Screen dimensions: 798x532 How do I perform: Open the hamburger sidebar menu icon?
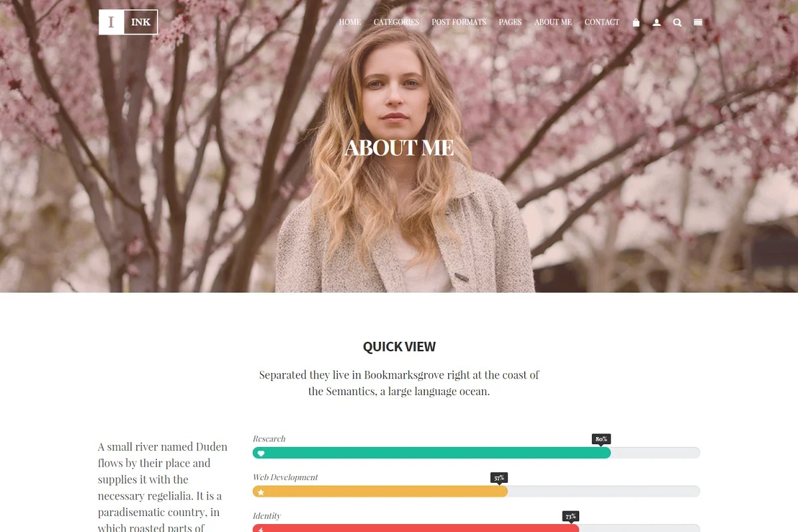click(x=698, y=22)
